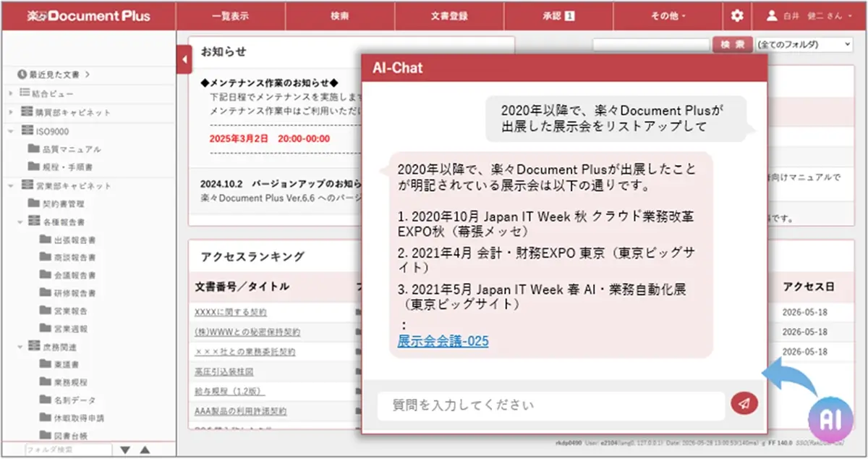The height and width of the screenshot is (459, 868).
Task: Click the アクセス日 column header
Action: click(x=808, y=287)
